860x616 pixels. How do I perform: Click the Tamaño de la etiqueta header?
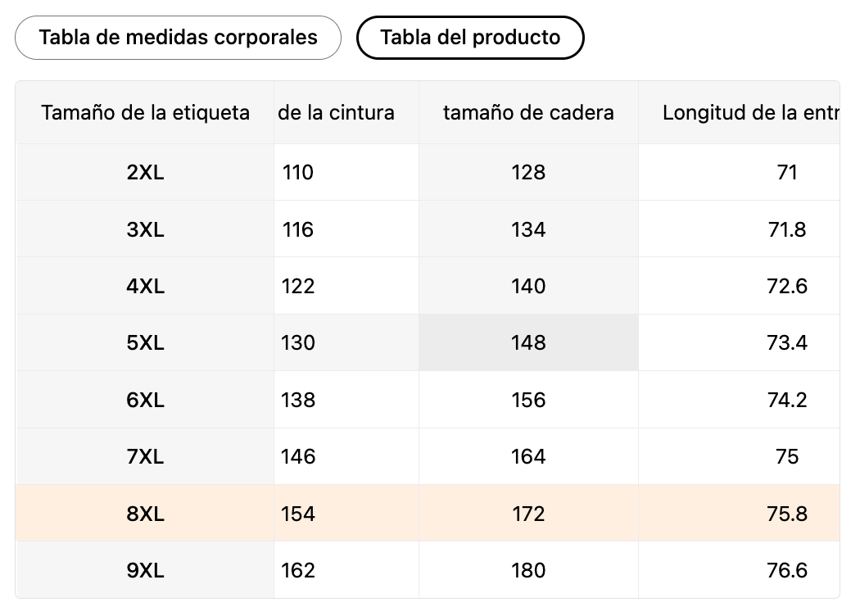pyautogui.click(x=146, y=112)
